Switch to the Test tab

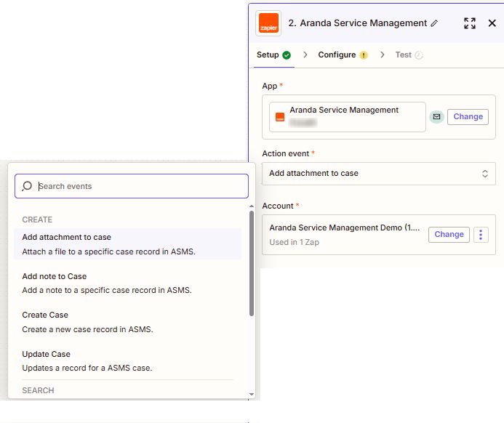403,55
